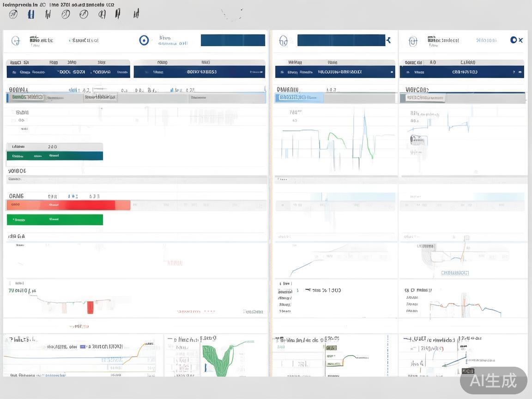Screen dimensions: 532x399
Task: Collapse the third panel using the blue chevron arrow
Action: (x=389, y=41)
